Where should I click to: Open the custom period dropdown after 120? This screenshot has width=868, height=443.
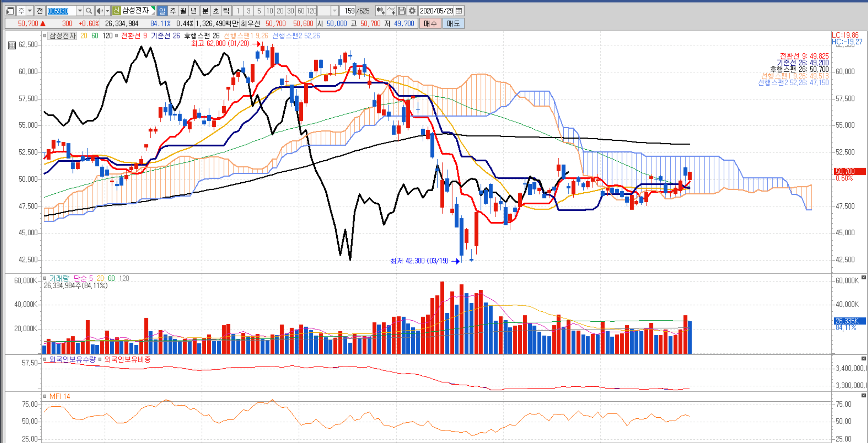click(x=334, y=11)
